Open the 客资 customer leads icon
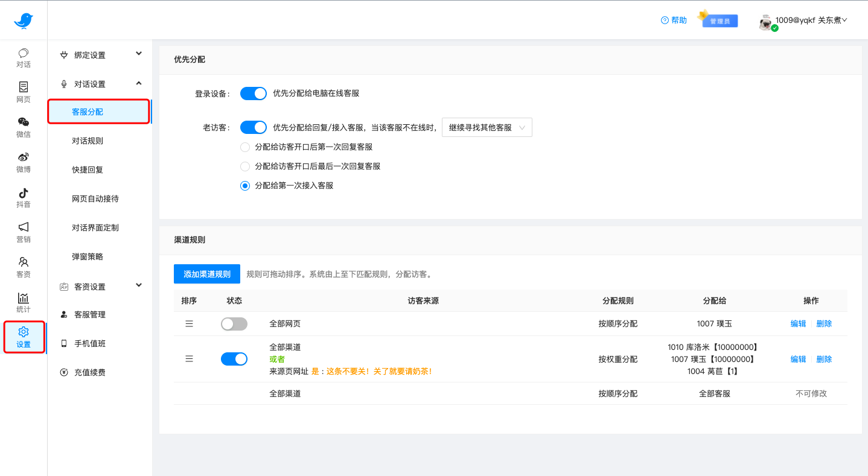868x476 pixels. (23, 267)
